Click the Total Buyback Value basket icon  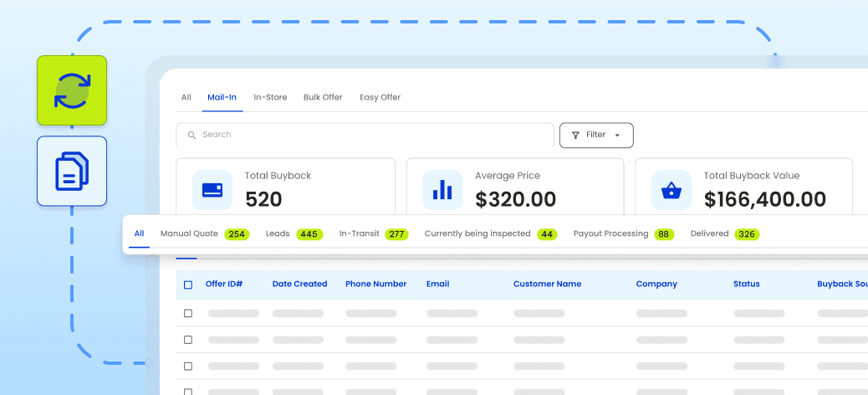click(x=671, y=190)
